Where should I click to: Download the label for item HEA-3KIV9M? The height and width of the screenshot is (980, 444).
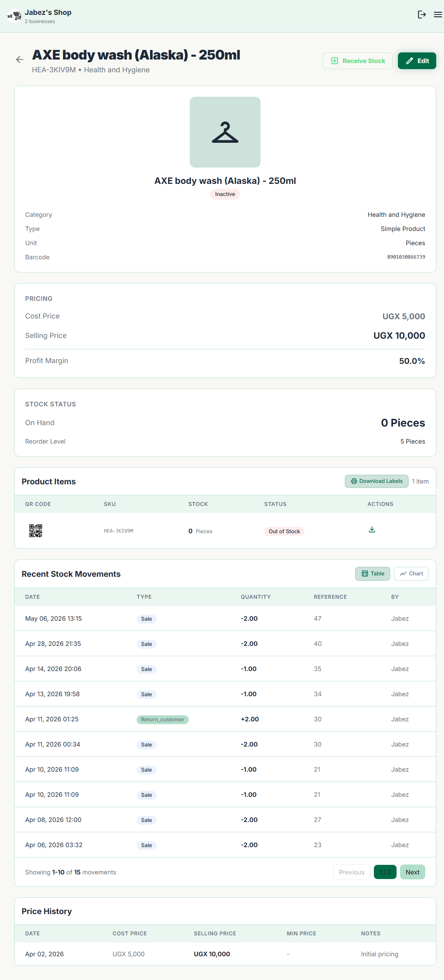click(x=372, y=530)
